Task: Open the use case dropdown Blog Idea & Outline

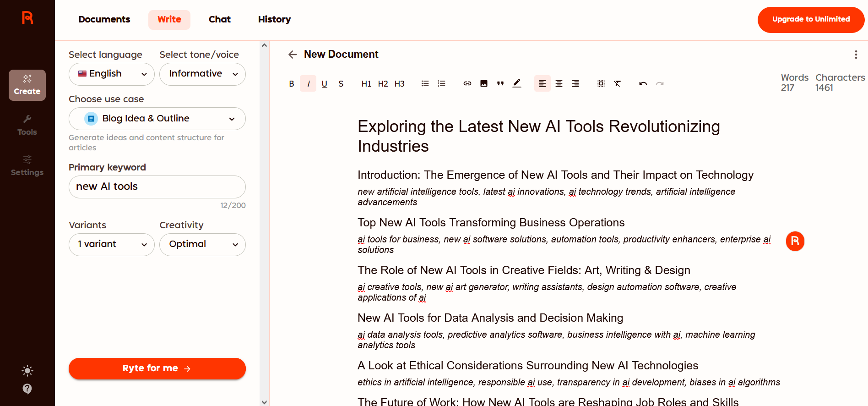Action: click(157, 119)
